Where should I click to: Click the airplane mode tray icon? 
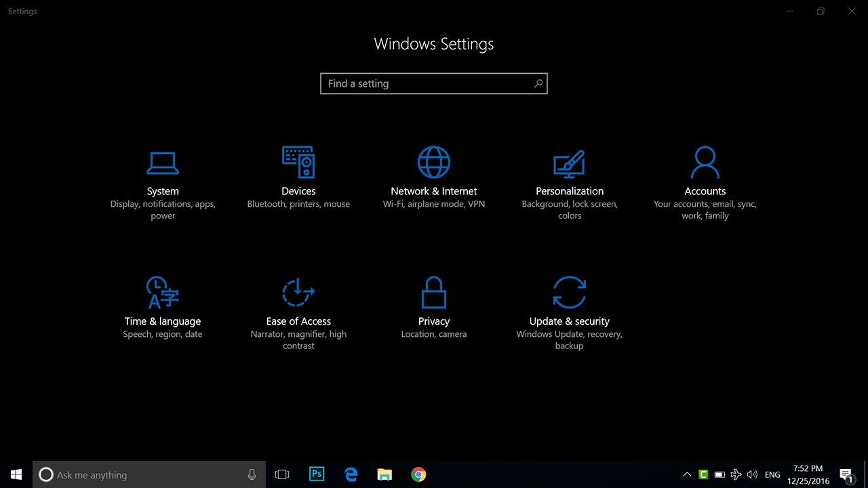pos(736,474)
